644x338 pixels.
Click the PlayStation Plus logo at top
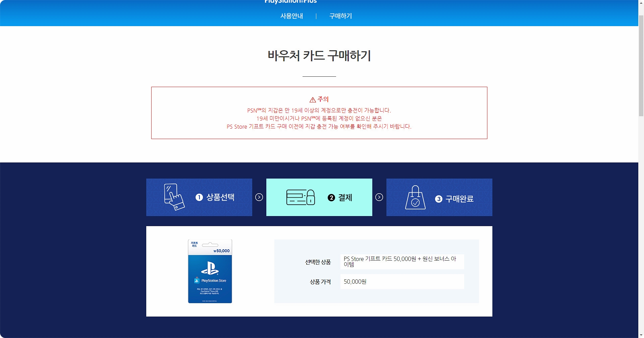pyautogui.click(x=290, y=2)
